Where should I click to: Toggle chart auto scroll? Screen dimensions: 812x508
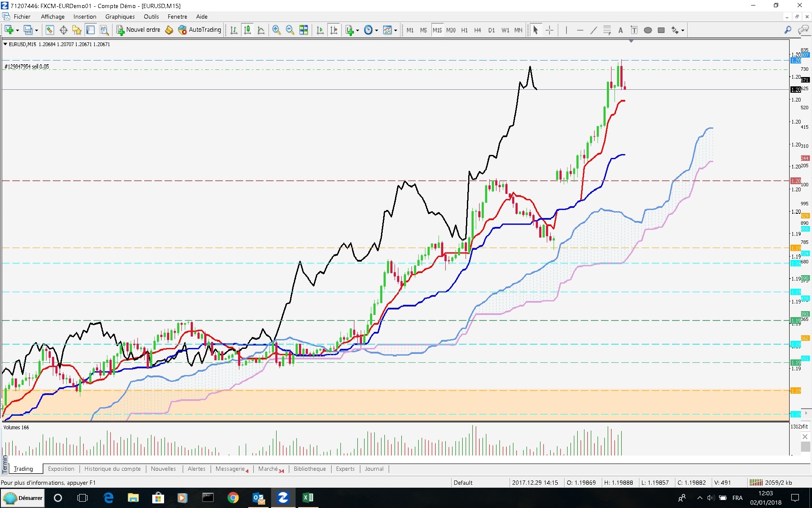pos(320,30)
